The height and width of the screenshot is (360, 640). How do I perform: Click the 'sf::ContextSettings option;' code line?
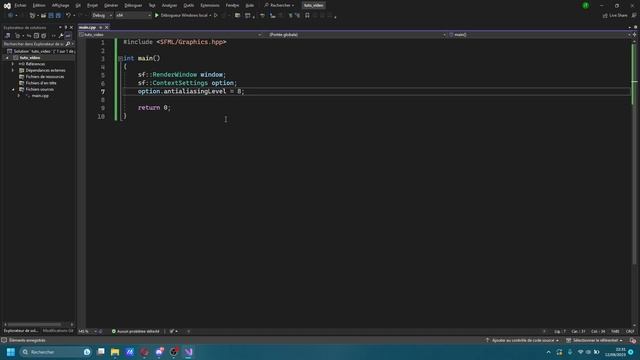click(x=187, y=83)
